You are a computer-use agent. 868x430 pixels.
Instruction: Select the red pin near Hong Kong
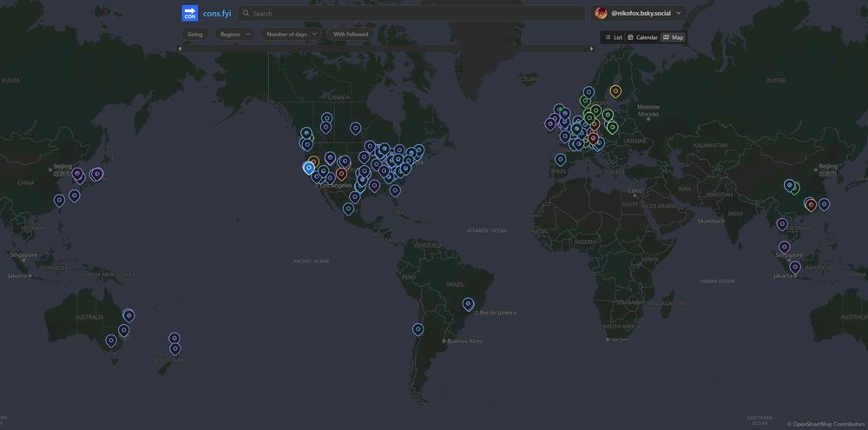coord(811,205)
